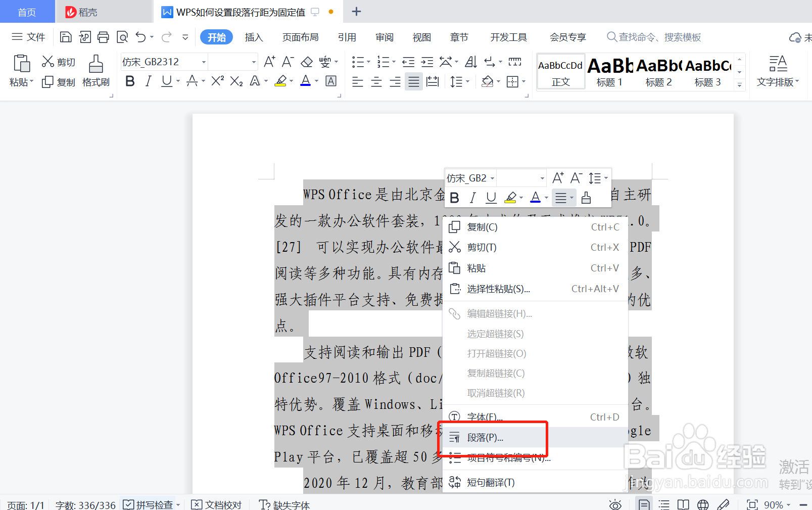This screenshot has width=812, height=510.
Task: Click the Sort icon in ribbon
Action: (x=471, y=62)
